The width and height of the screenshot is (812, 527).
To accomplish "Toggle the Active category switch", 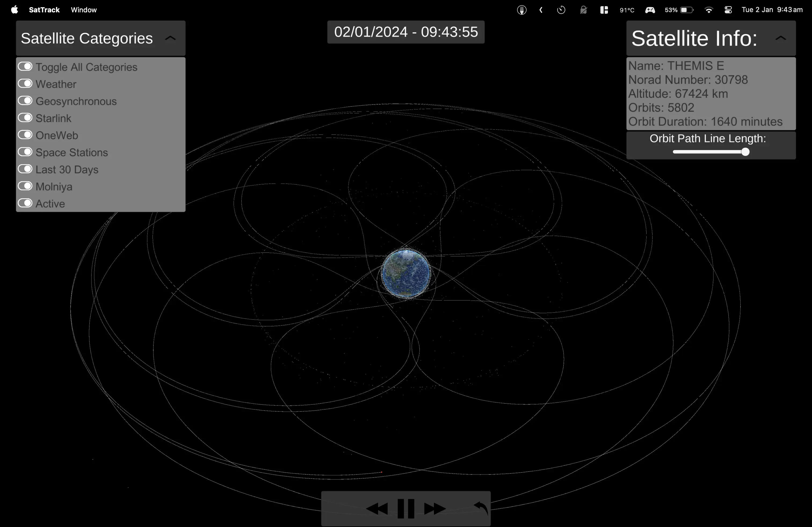I will pos(25,203).
